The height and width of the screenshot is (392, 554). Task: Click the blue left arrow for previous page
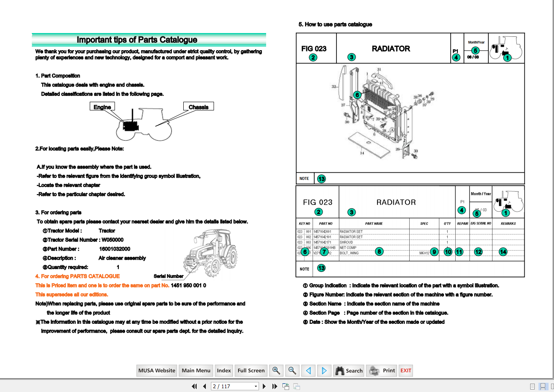(x=308, y=371)
